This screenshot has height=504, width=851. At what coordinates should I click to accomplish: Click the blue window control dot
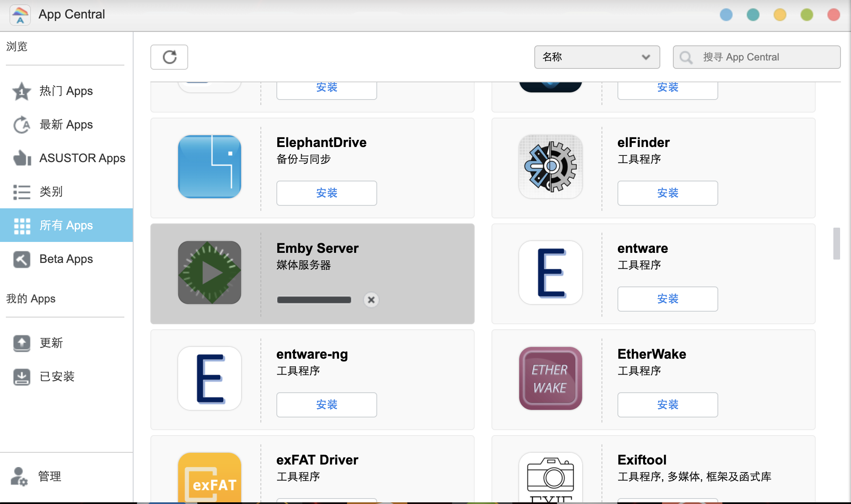(x=726, y=15)
